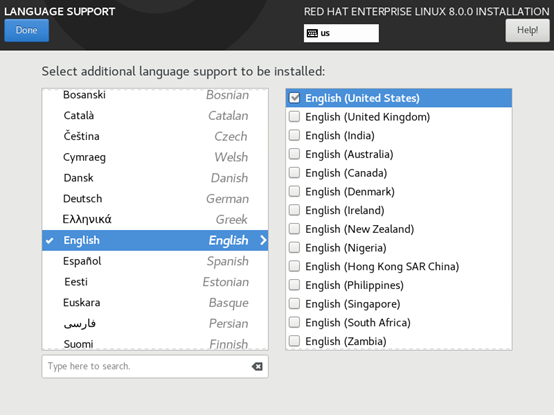Click the checkmark beside English in the language list
The width and height of the screenshot is (554, 415).
coord(49,241)
